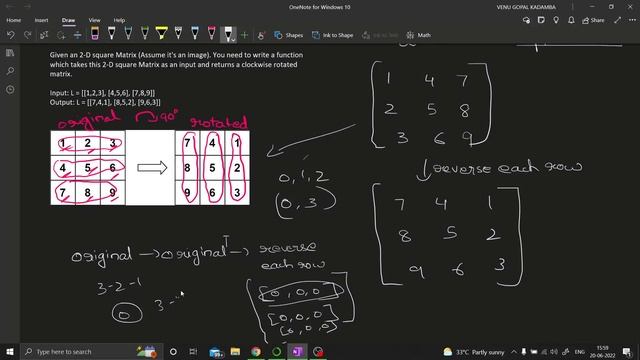This screenshot has width=640, height=360.
Task: Open the View tab
Action: click(94, 20)
